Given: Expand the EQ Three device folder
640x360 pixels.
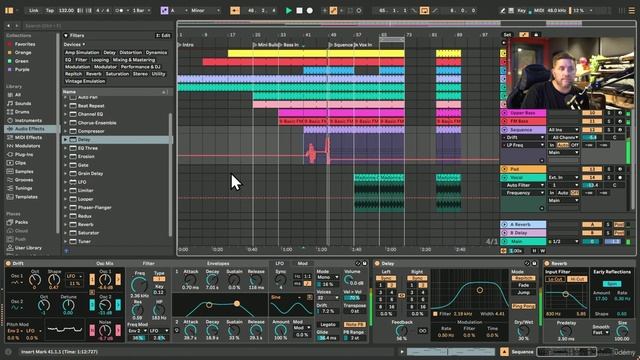Looking at the screenshot, I should (x=65, y=148).
